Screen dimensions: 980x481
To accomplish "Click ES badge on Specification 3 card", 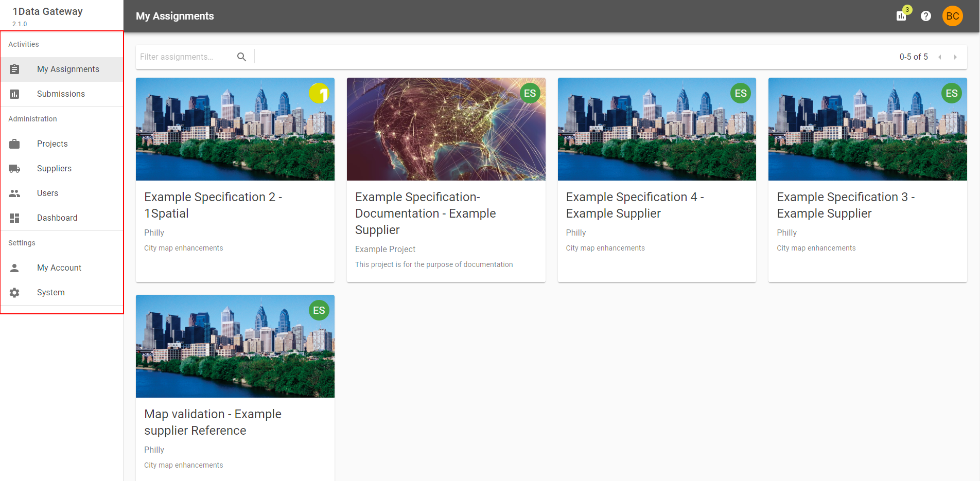I will (951, 93).
